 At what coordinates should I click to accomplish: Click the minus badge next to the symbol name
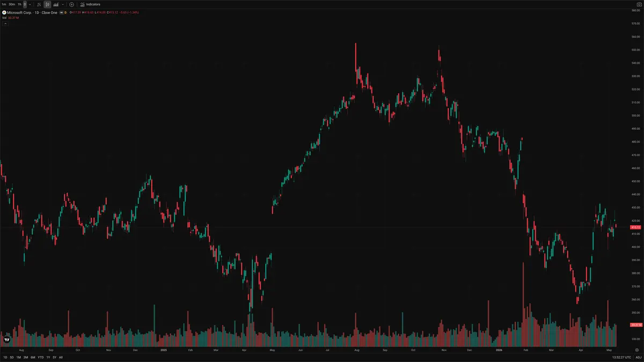[61, 12]
